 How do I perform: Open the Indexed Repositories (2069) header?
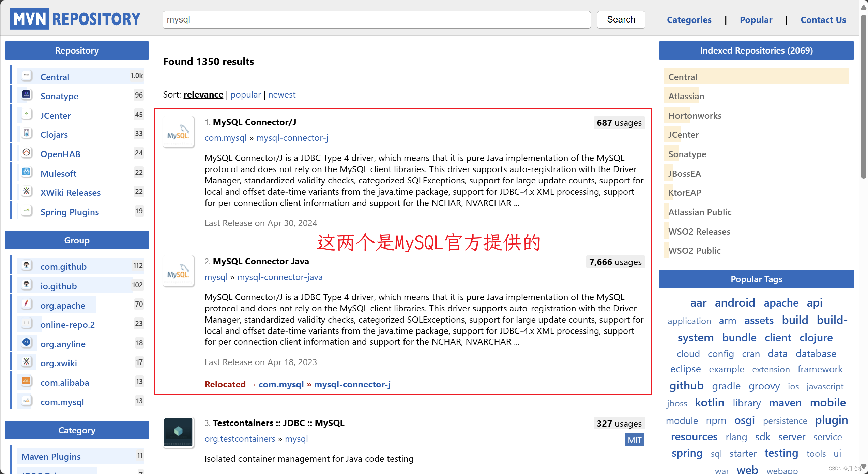point(756,50)
